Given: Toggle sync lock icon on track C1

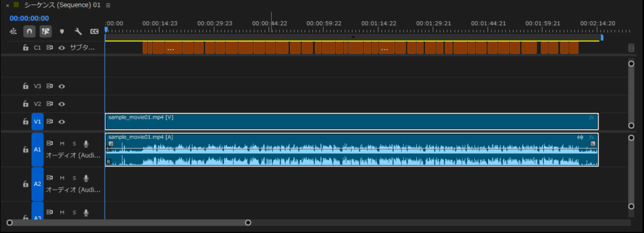Looking at the screenshot, I should (x=50, y=48).
